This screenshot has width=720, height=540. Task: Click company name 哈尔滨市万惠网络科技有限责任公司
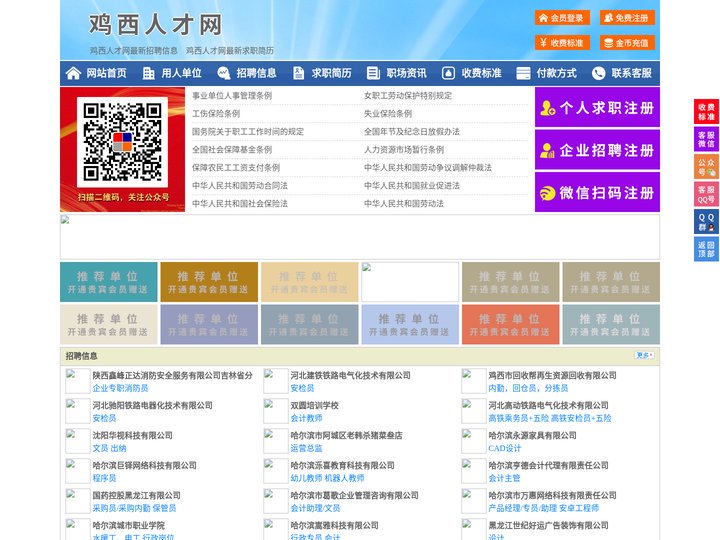coord(552,495)
